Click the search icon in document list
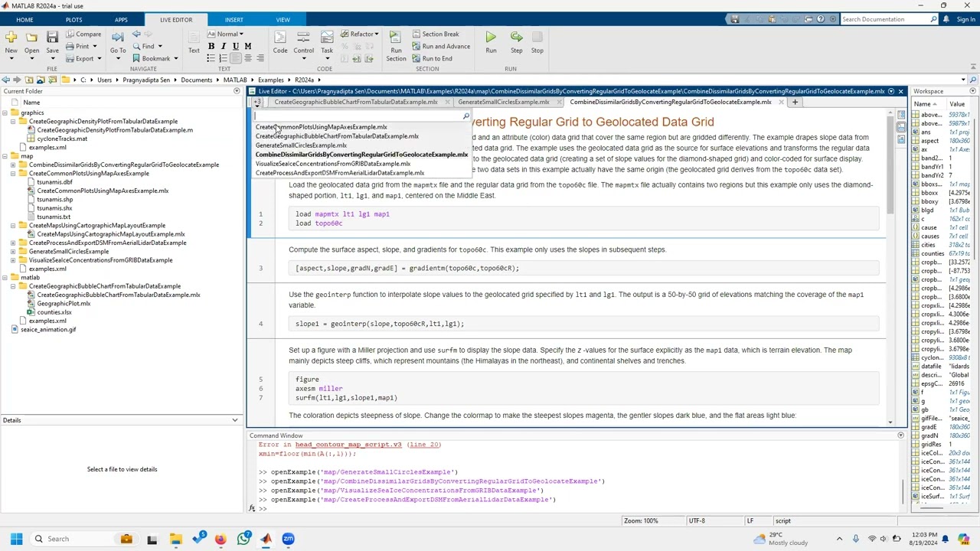Image resolution: width=980 pixels, height=551 pixels. (465, 116)
